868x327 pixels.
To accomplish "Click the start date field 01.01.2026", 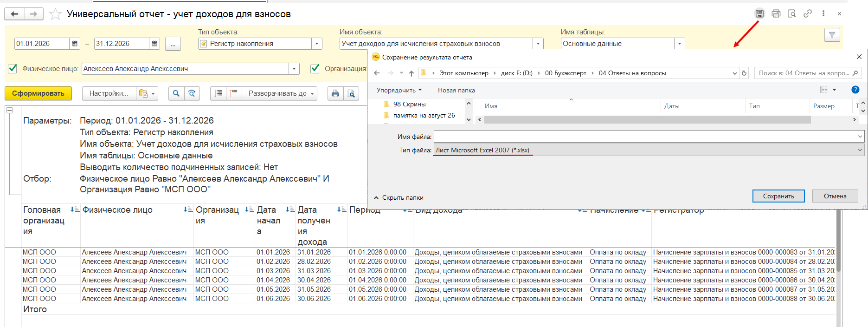I will pyautogui.click(x=42, y=44).
